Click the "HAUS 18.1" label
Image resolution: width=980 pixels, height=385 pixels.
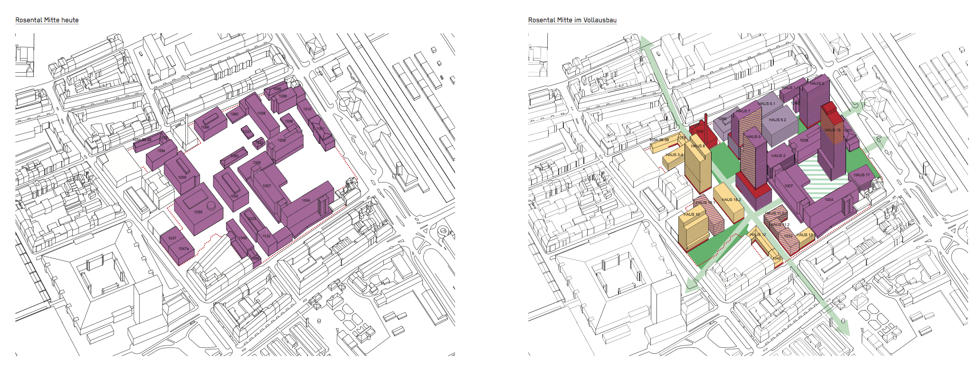coord(706,203)
